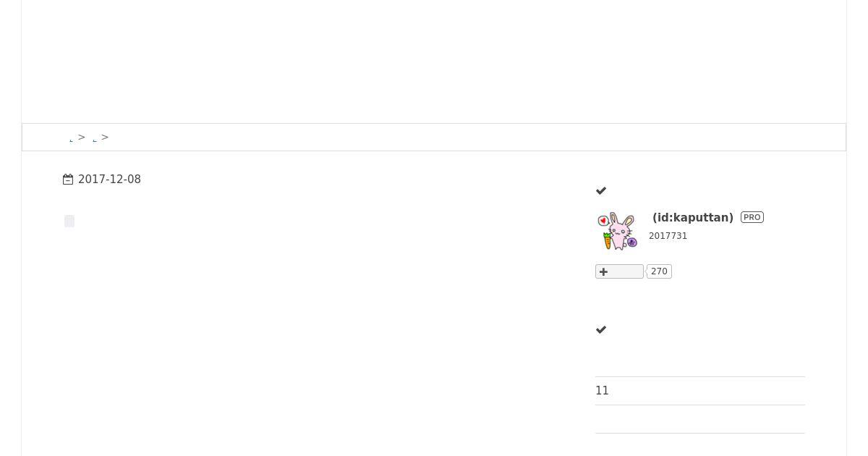Click the first breadcrumb link

(71, 138)
